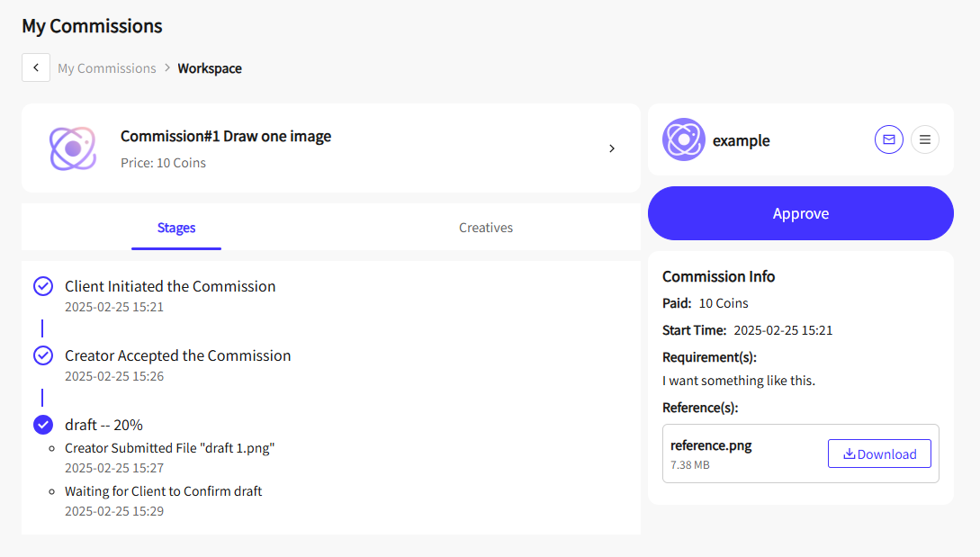
Task: Click timestamp 2025-02-25 15:26
Action: (114, 376)
